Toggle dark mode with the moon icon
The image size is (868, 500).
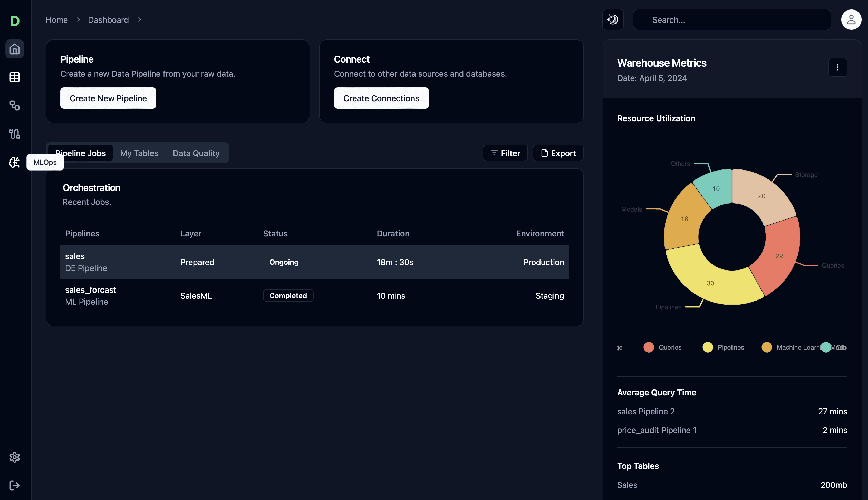(613, 19)
